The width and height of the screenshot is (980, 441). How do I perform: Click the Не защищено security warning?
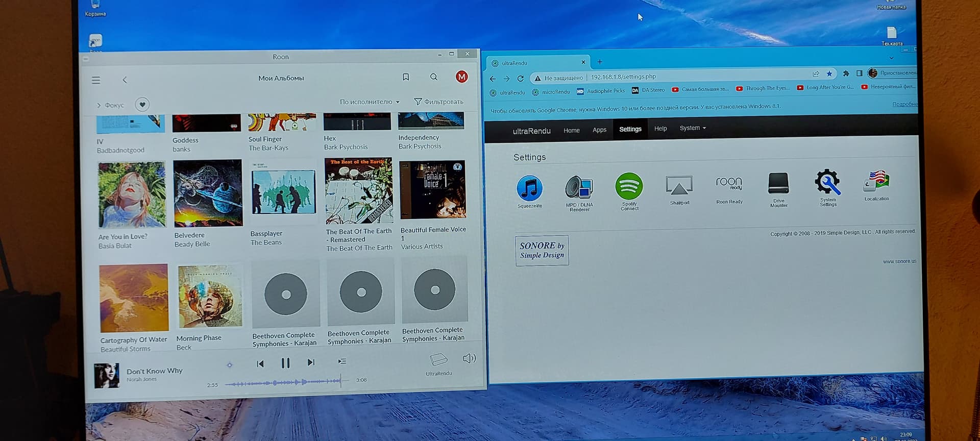(x=558, y=78)
